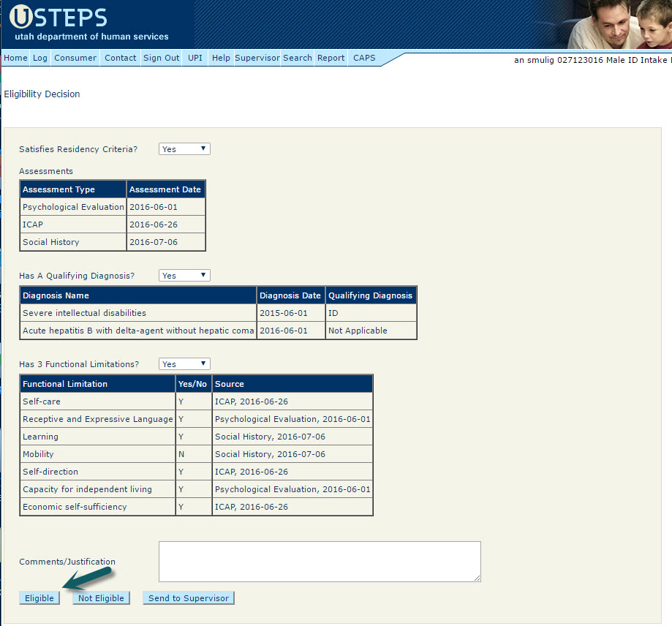The image size is (672, 626).
Task: Open the Home menu item
Action: (15, 59)
